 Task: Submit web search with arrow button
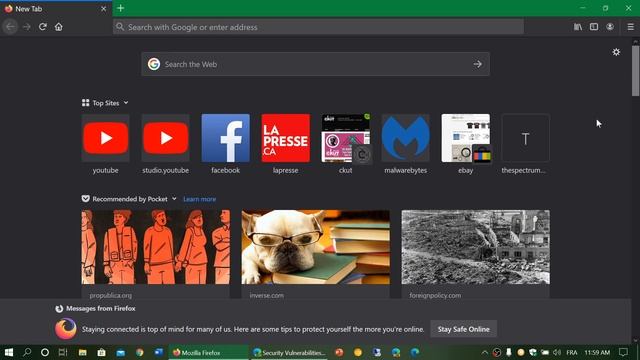point(478,64)
